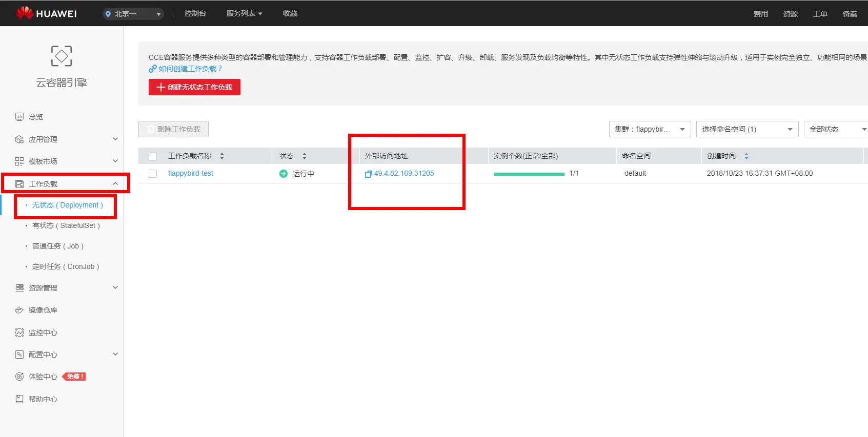Click the 1/1 instance progress bar
Image resolution: width=868 pixels, height=437 pixels.
[x=529, y=174]
